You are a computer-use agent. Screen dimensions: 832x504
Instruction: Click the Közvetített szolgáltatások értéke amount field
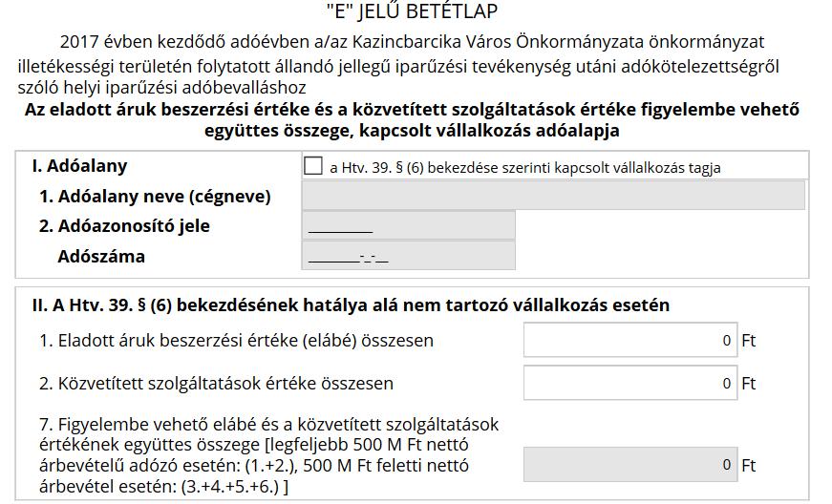pos(630,383)
